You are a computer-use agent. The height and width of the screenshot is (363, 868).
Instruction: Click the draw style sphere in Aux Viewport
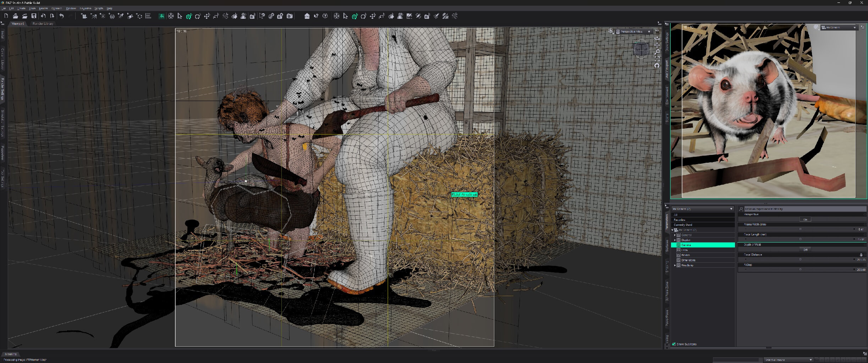pos(817,27)
